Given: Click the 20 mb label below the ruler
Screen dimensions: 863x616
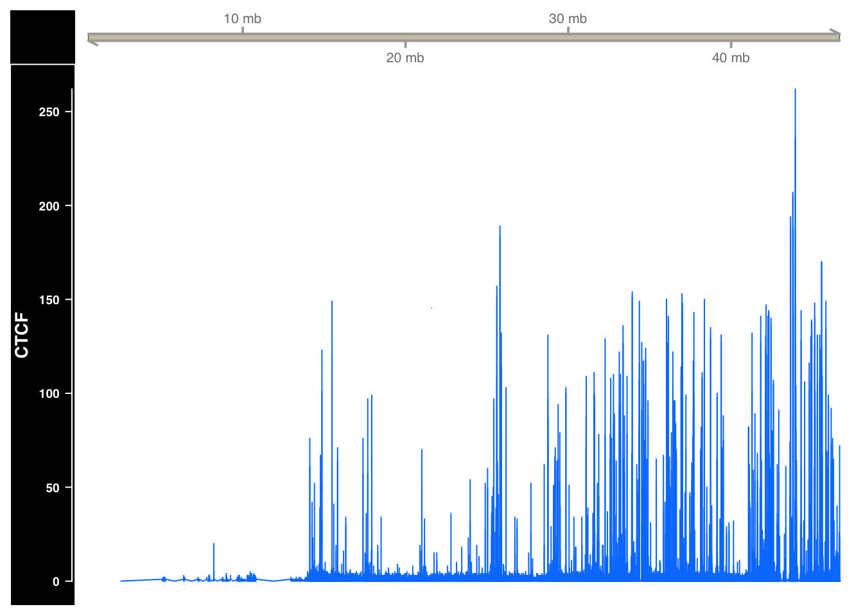Looking at the screenshot, I should coord(405,58).
